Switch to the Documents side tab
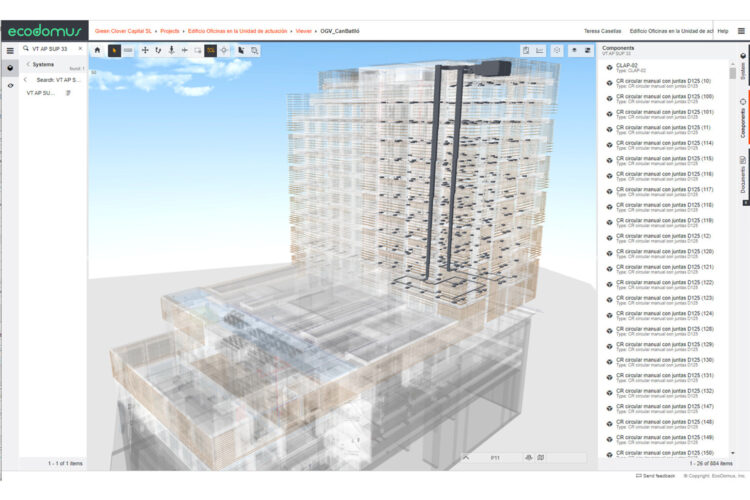This screenshot has height=500, width=750. tap(743, 173)
